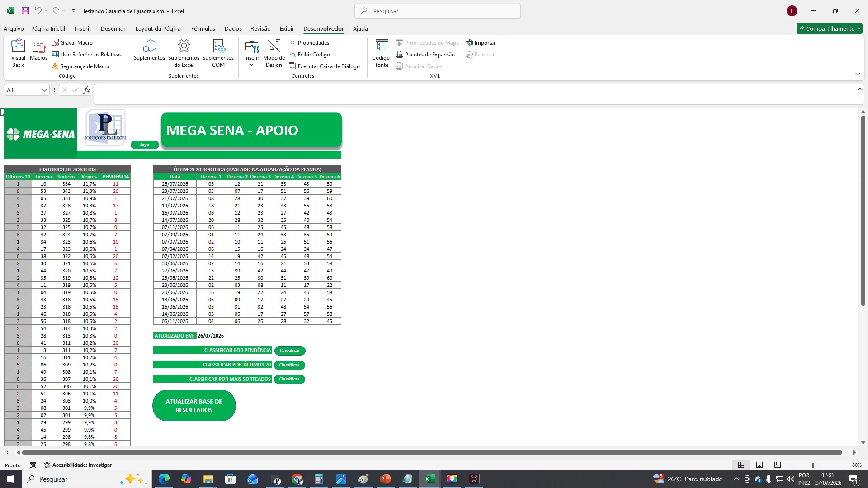Viewport: 868px width, 488px height.
Task: Open the Name Box dropdown arrow
Action: 44,90
